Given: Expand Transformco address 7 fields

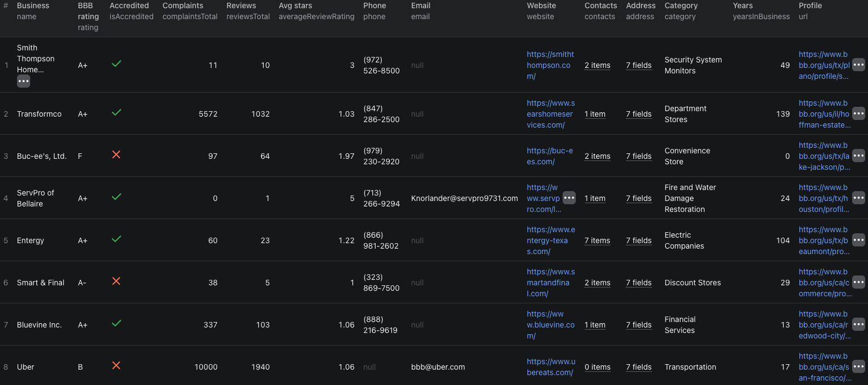Looking at the screenshot, I should pyautogui.click(x=639, y=114).
